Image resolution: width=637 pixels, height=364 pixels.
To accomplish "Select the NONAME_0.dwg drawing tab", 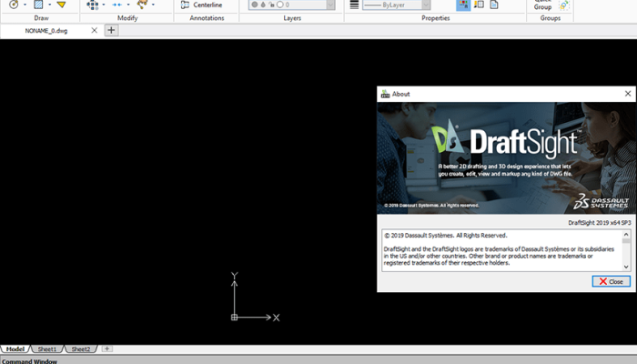I will (x=46, y=30).
